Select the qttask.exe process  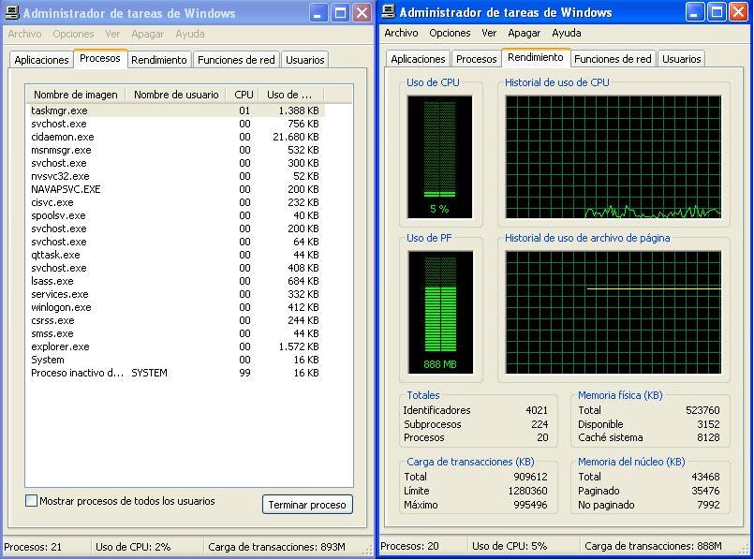click(175, 255)
